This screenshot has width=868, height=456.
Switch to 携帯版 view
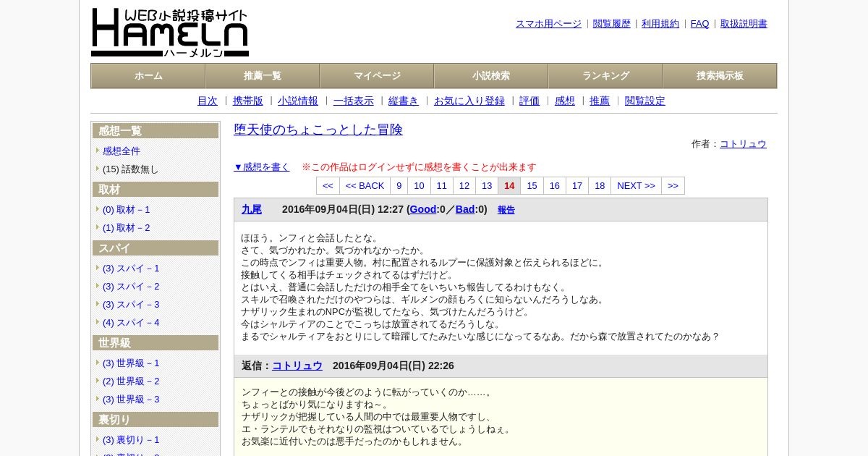[x=248, y=101]
